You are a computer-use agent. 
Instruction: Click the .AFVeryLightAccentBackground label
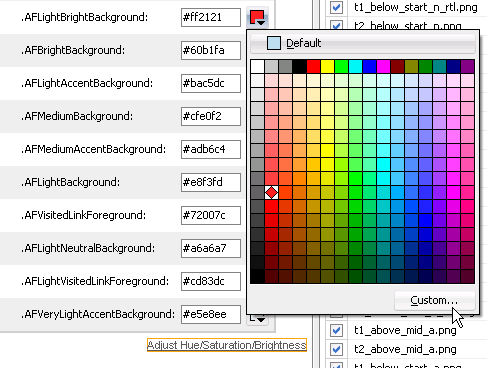pos(98,314)
